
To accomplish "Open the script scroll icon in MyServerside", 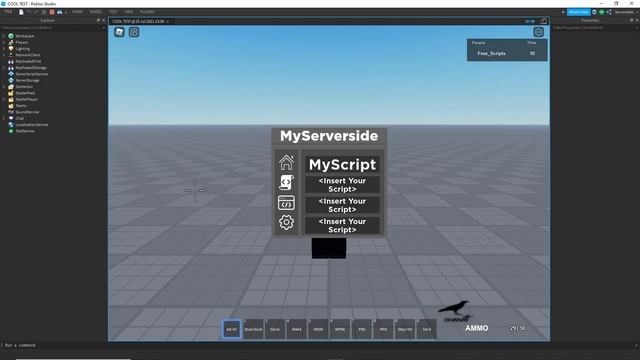I will (x=286, y=182).
